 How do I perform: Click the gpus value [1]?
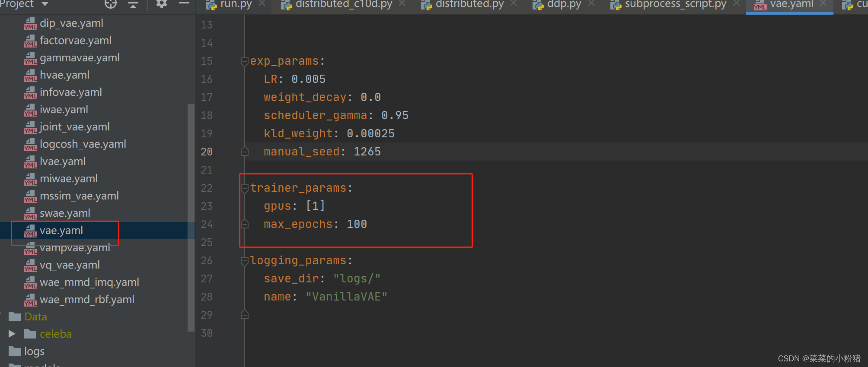316,206
